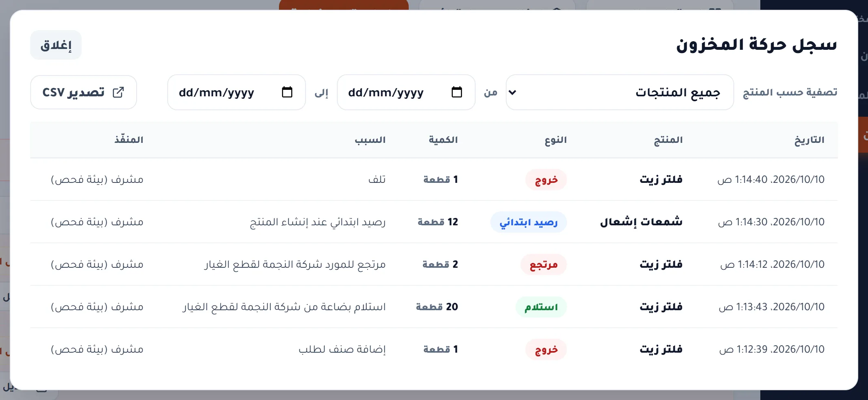Viewport: 868px width, 400px height.
Task: Click reason مرتجع للمورد شركة النجمة لقطع الغيار
Action: (295, 264)
